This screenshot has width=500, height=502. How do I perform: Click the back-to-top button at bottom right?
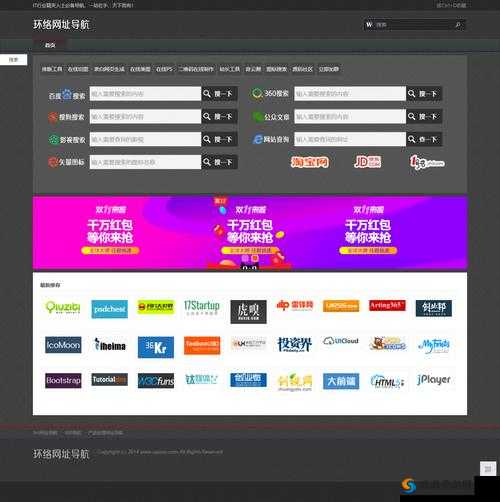(488, 469)
